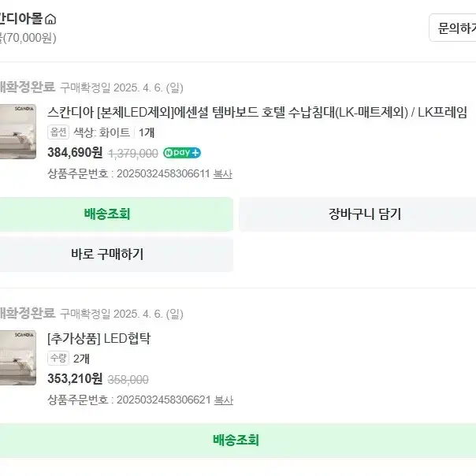Click the Npay plus badge icon
The width and height of the screenshot is (476, 476).
pyautogui.click(x=182, y=153)
